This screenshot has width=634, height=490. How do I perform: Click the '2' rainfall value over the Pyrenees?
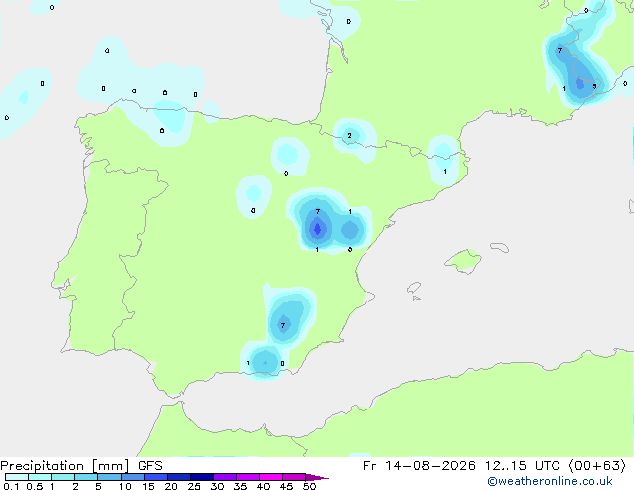[x=349, y=135]
